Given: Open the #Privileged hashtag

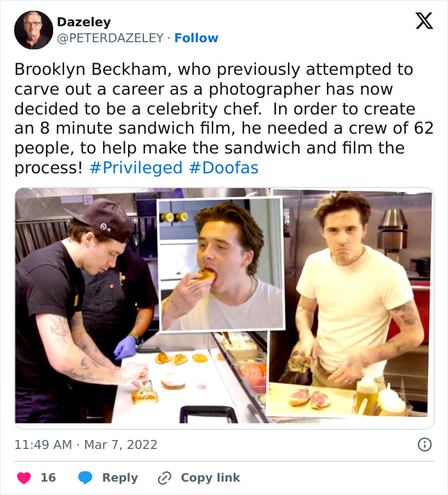Looking at the screenshot, I should point(136,168).
